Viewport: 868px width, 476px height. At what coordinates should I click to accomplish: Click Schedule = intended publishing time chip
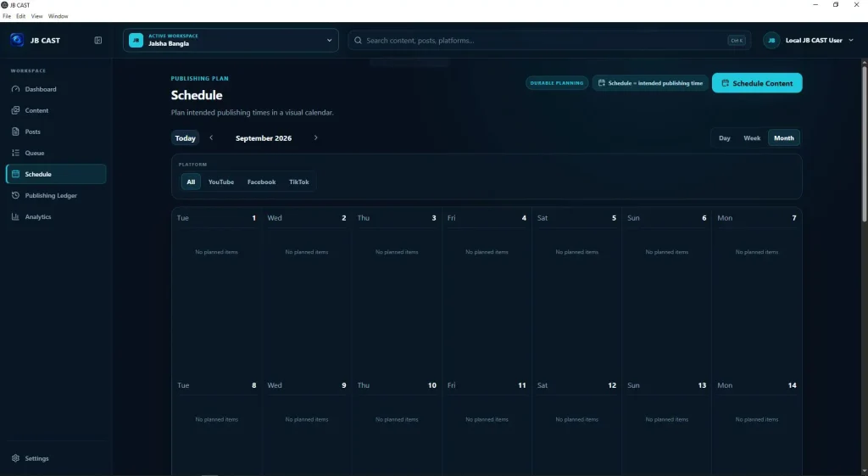tap(650, 83)
